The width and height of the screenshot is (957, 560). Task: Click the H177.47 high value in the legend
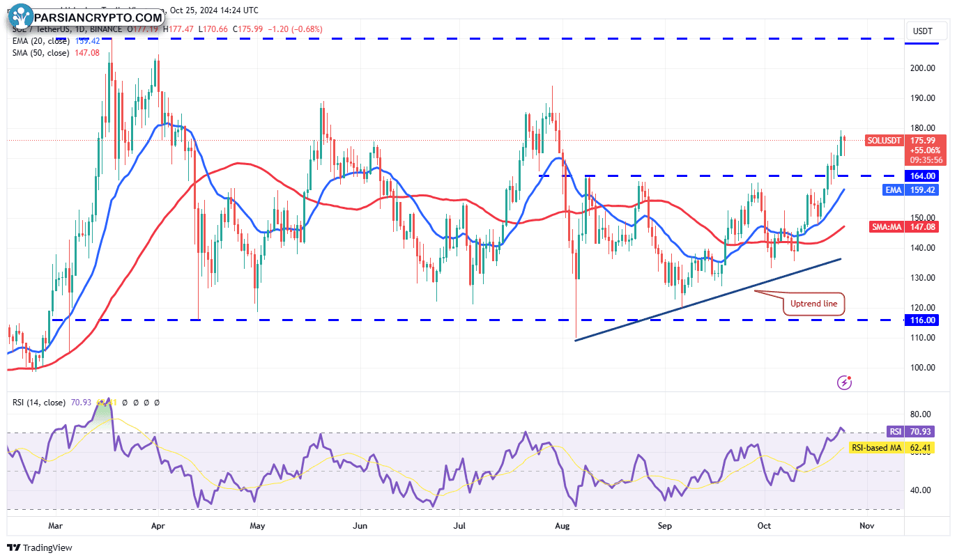(177, 29)
